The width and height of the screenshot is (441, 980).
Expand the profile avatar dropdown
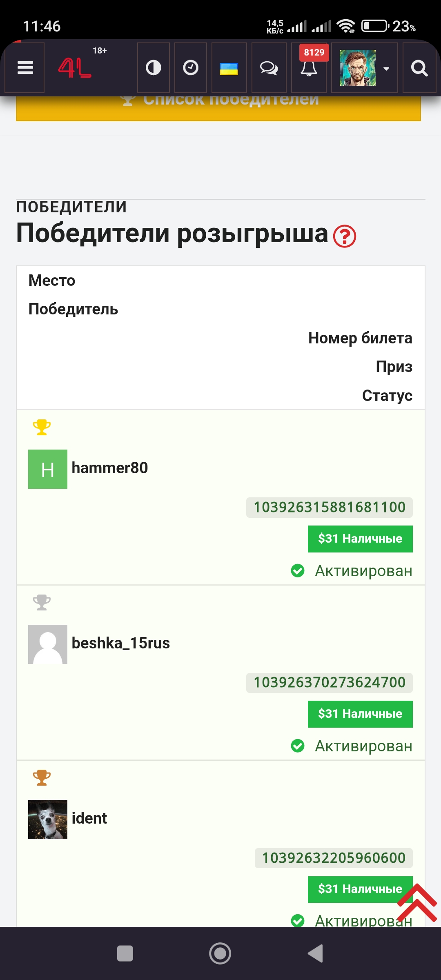click(x=364, y=68)
